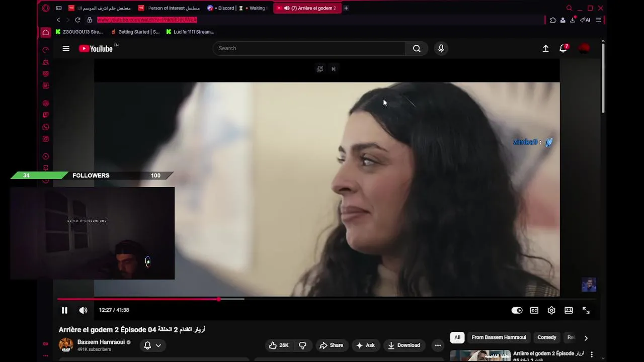This screenshot has height=362, width=644.
Task: Open YouTube account avatar menu
Action: [584, 48]
